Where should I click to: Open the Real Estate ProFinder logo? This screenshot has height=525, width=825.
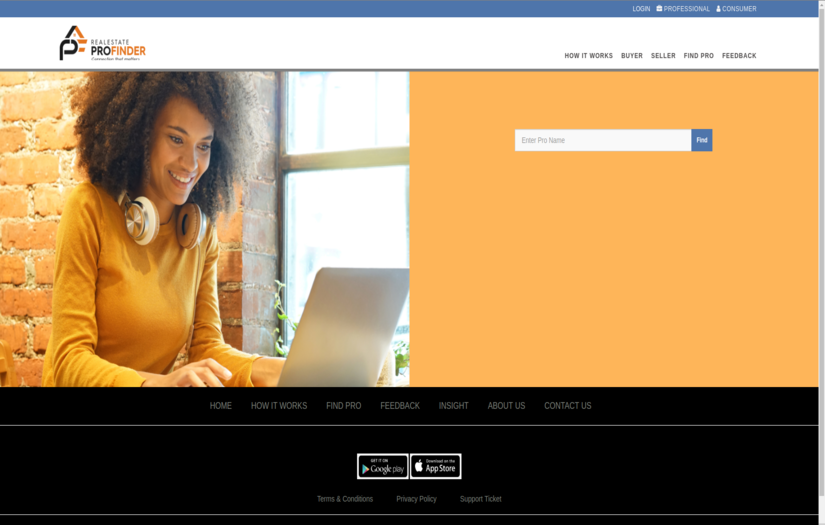(103, 43)
